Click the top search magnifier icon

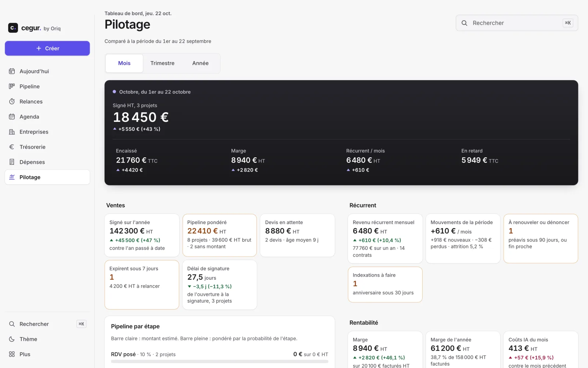465,23
